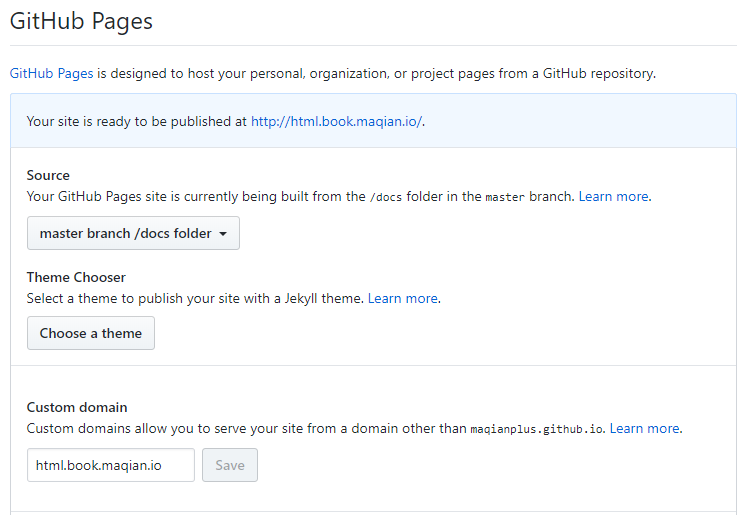The height and width of the screenshot is (515, 752).
Task: Click the Custom domain section heading
Action: (x=77, y=407)
